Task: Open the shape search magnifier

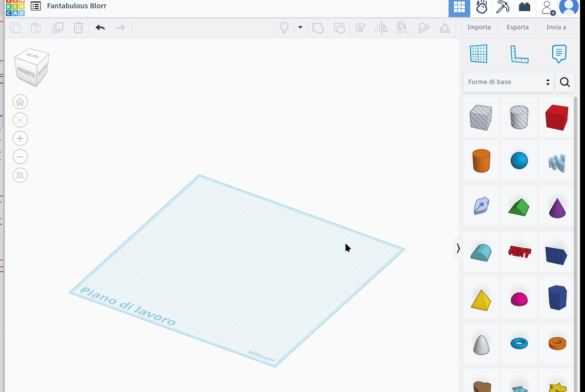Action: (x=565, y=82)
